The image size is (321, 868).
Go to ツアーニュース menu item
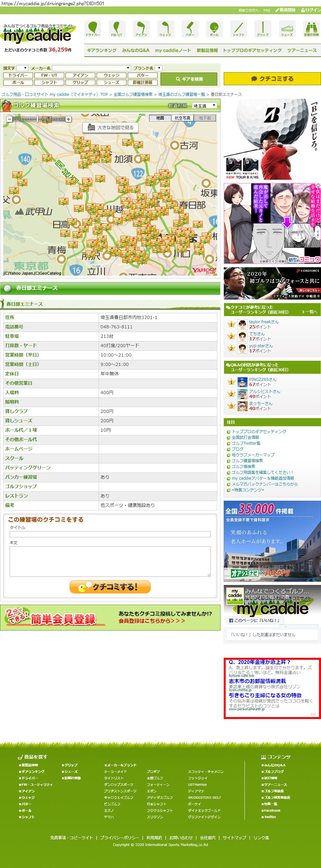point(302,51)
